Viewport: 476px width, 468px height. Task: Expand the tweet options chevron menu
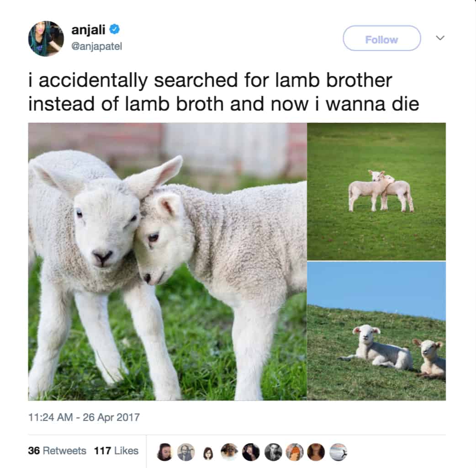[440, 37]
